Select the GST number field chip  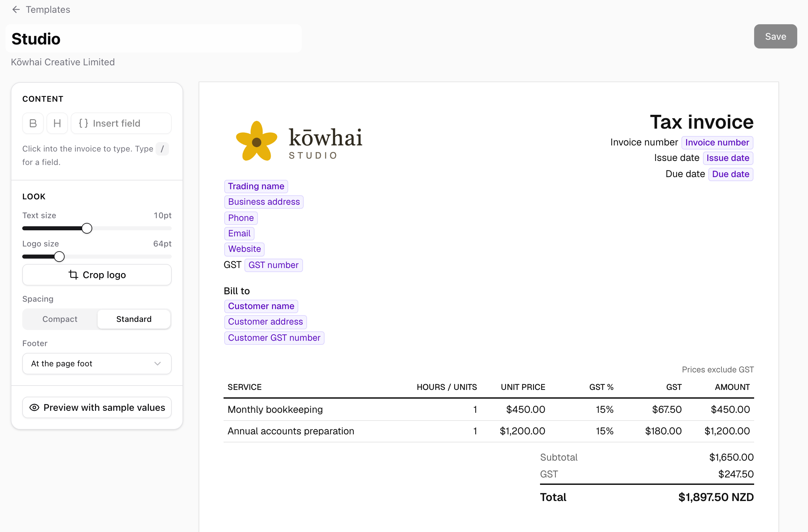click(273, 265)
